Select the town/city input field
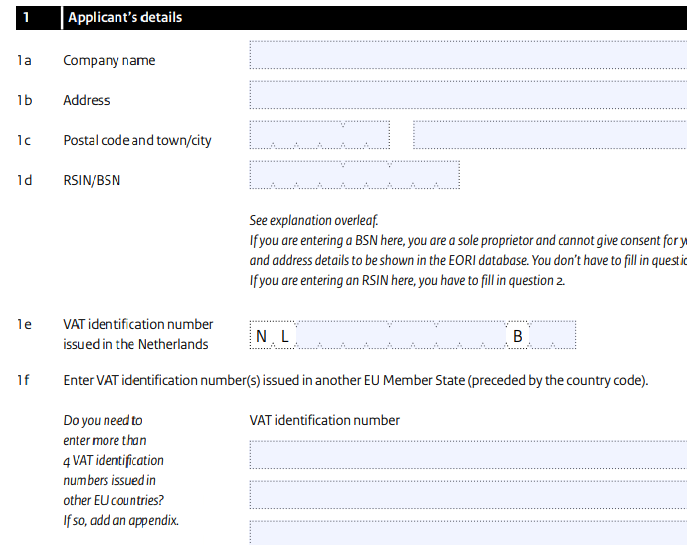This screenshot has width=687, height=545. click(x=550, y=135)
